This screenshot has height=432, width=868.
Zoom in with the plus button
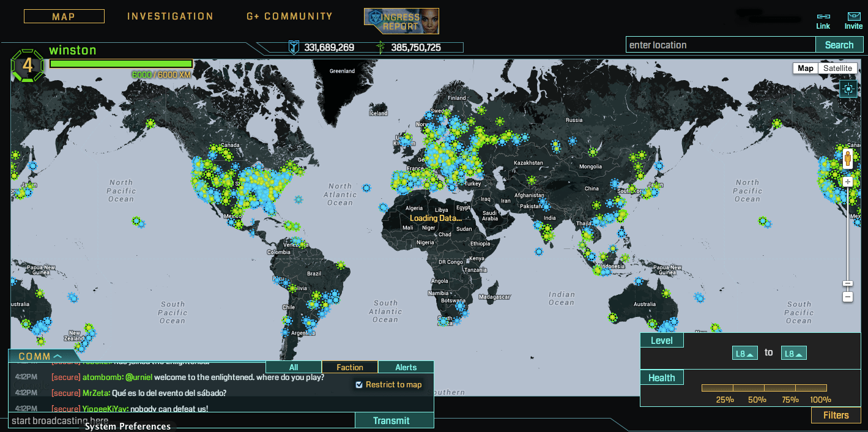tap(848, 182)
